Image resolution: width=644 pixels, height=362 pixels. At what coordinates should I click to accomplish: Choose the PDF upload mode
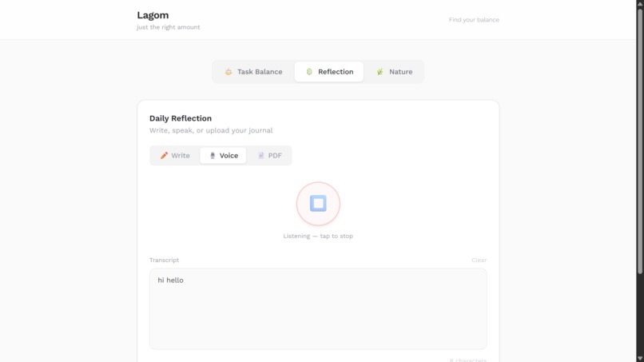click(x=269, y=156)
